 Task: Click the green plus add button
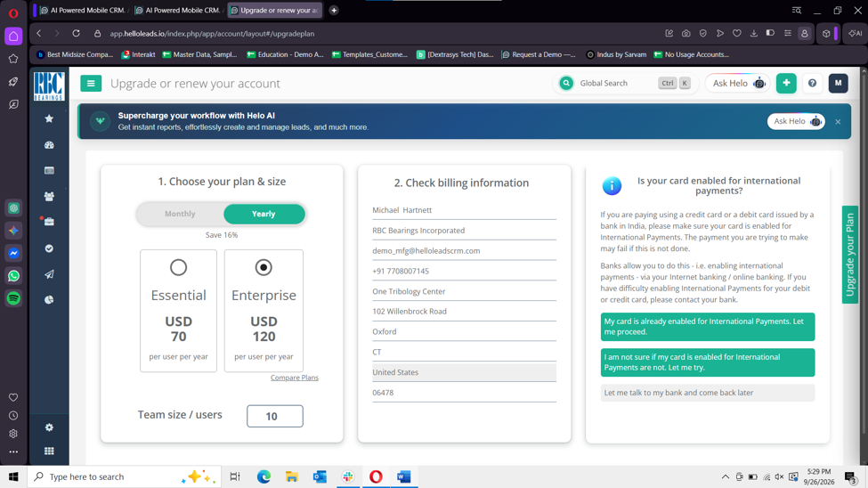pyautogui.click(x=786, y=83)
